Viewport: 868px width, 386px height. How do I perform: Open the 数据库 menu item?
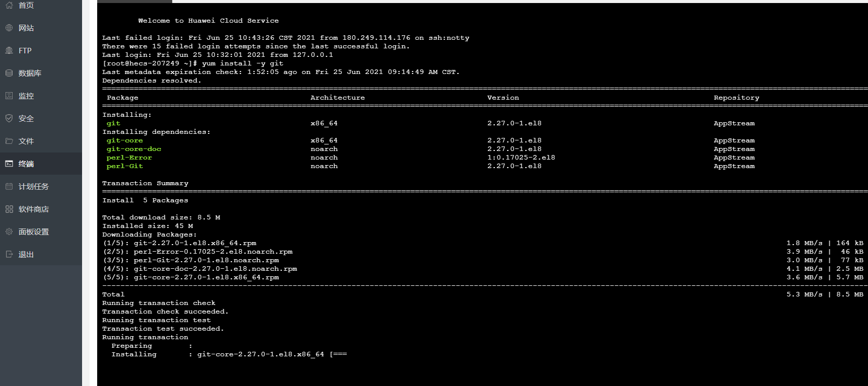pyautogui.click(x=41, y=73)
